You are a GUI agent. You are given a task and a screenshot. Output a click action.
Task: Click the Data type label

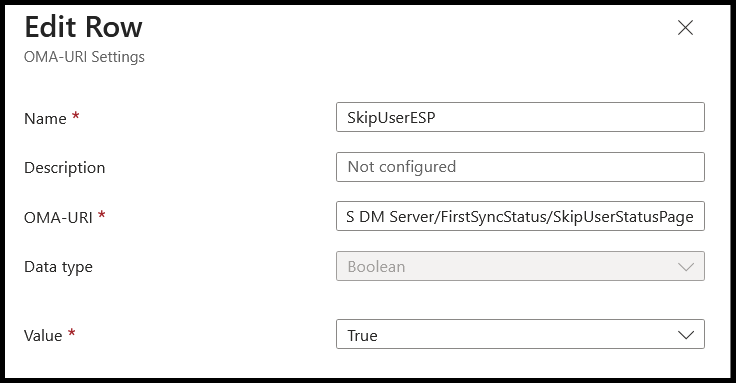coord(58,267)
